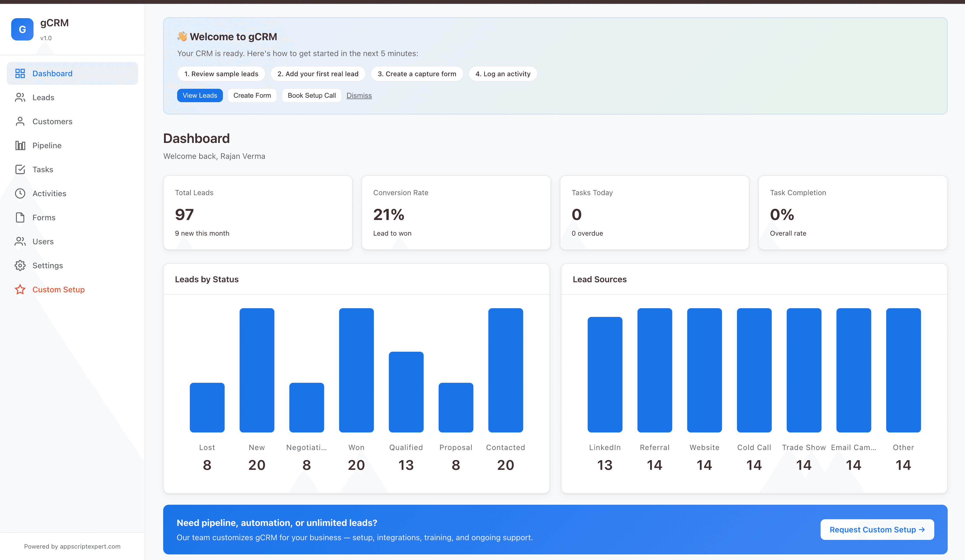Click '9 new this month' text
The image size is (965, 560).
pos(202,233)
